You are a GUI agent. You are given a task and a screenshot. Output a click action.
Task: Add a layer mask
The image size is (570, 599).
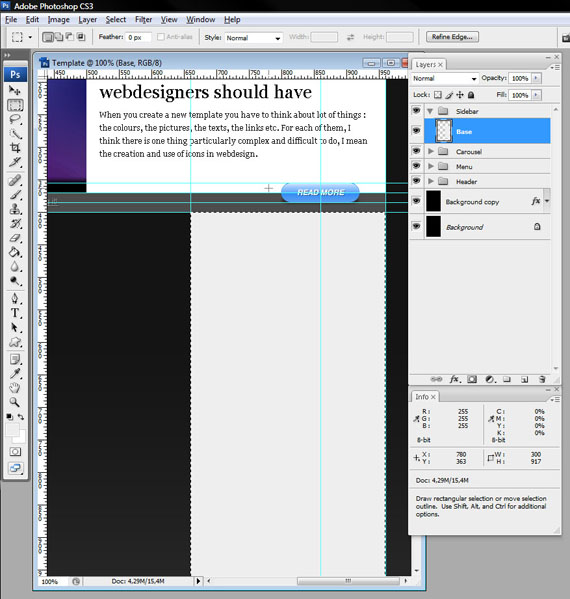pos(472,379)
